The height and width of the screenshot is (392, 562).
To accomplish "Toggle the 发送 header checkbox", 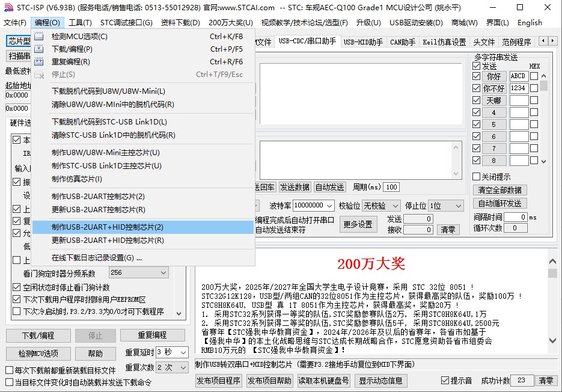I will (476, 66).
